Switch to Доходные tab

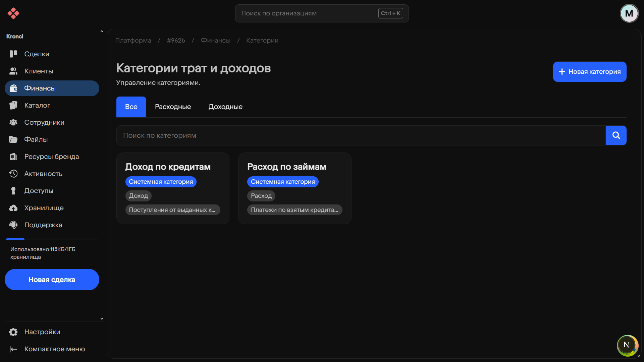pyautogui.click(x=225, y=107)
